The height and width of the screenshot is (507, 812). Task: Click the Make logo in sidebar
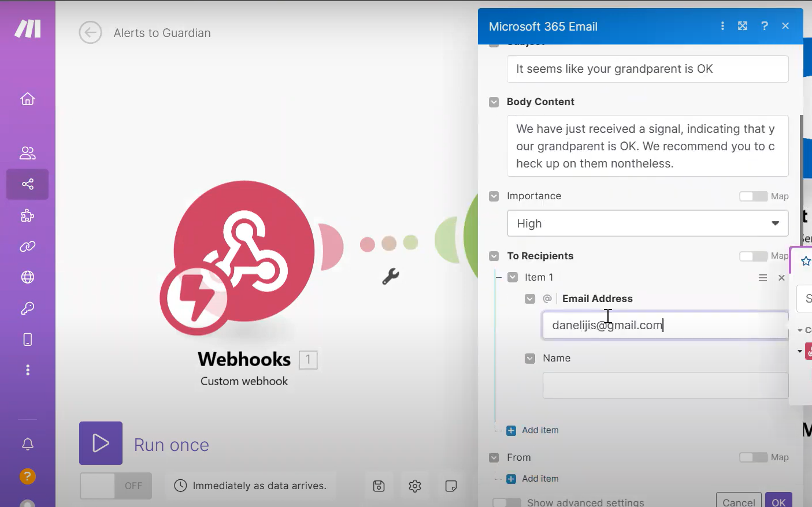pyautogui.click(x=28, y=28)
